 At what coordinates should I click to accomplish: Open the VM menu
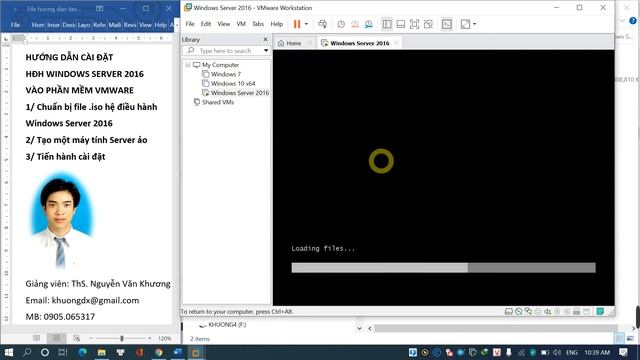[x=241, y=24]
